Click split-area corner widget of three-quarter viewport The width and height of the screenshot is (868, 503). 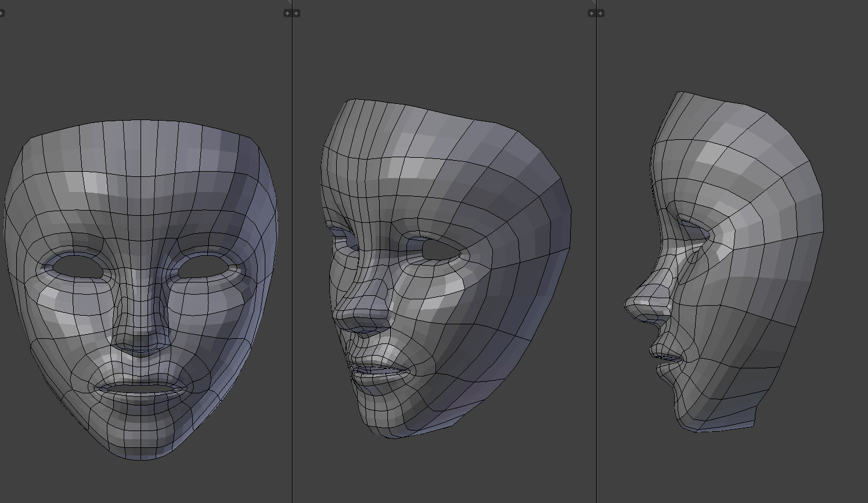(x=593, y=2)
